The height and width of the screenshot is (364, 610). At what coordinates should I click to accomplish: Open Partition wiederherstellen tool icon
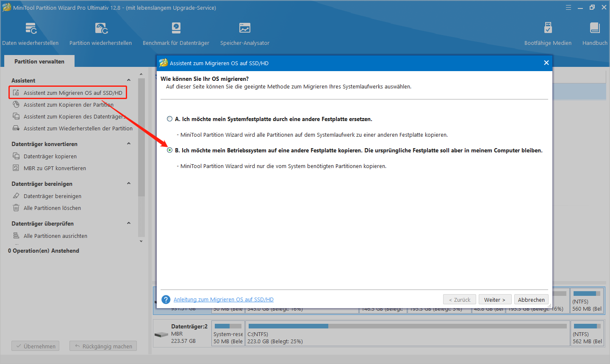tap(101, 28)
